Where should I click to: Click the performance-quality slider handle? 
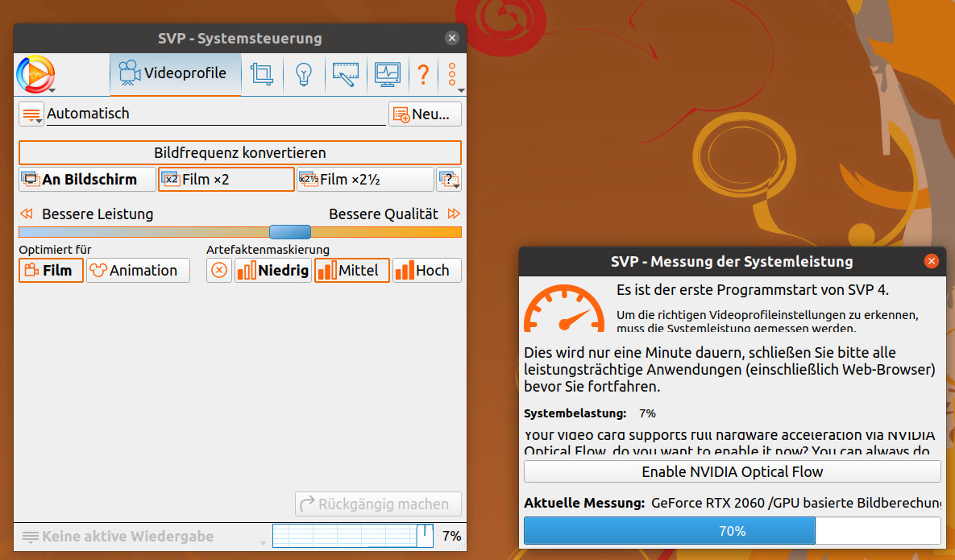pos(289,232)
